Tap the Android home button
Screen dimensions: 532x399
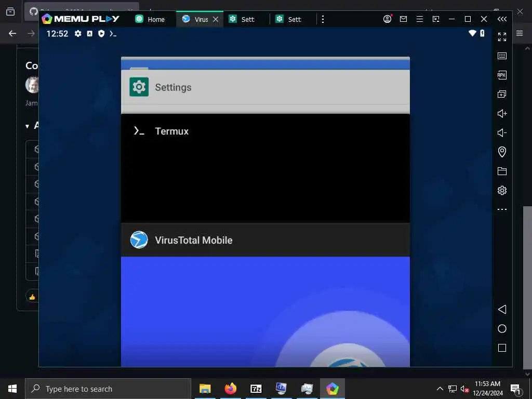tap(502, 328)
